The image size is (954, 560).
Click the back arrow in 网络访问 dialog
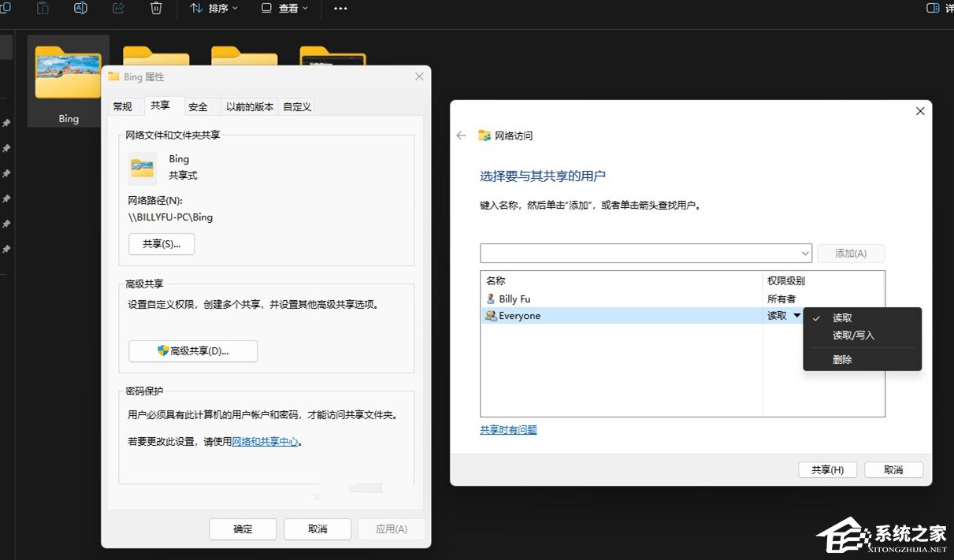pyautogui.click(x=461, y=135)
